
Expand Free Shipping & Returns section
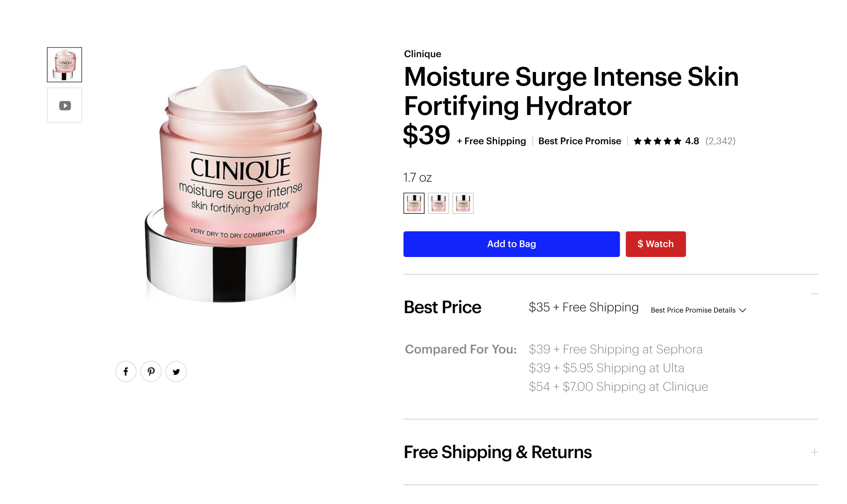tap(814, 452)
